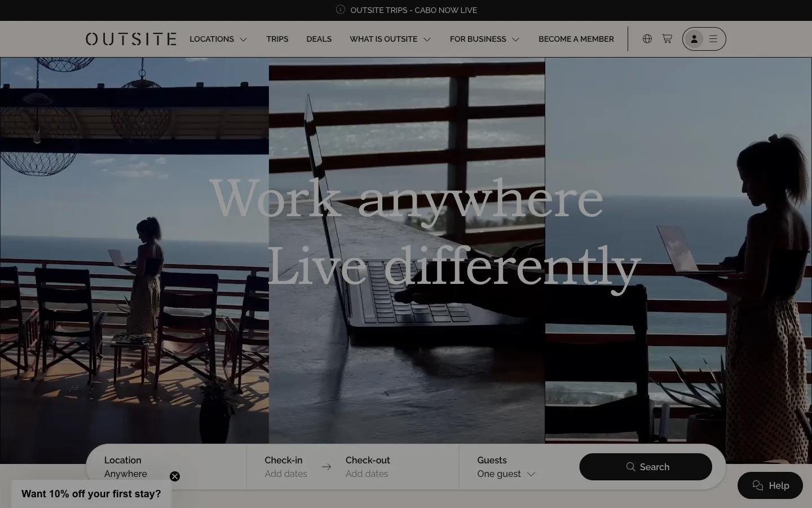
Task: Select Check-in Add dates field
Action: [286, 467]
